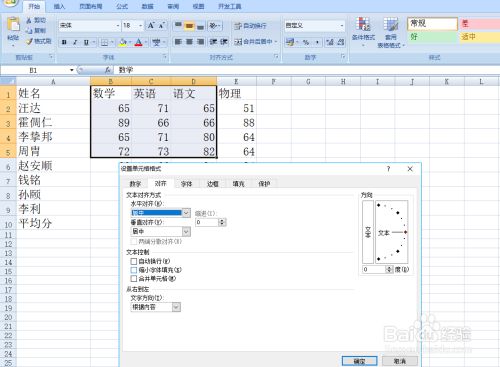The width and height of the screenshot is (500, 367).
Task: Open the Name Box dropdown arrow
Action: (72, 70)
